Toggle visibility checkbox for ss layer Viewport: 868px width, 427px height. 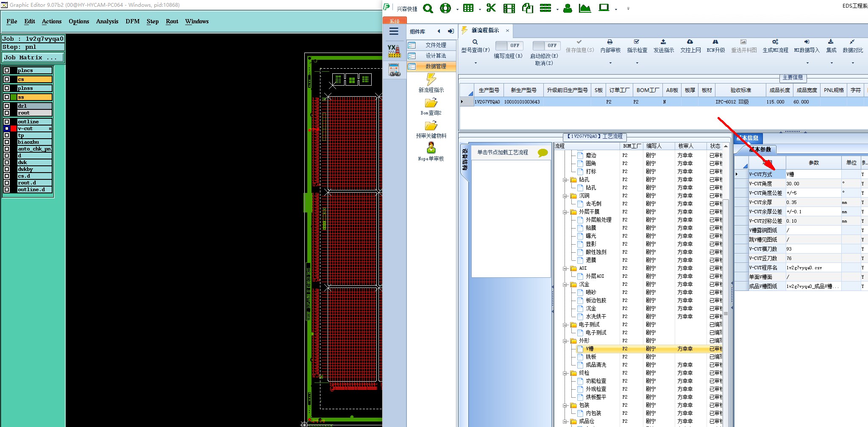coord(7,97)
